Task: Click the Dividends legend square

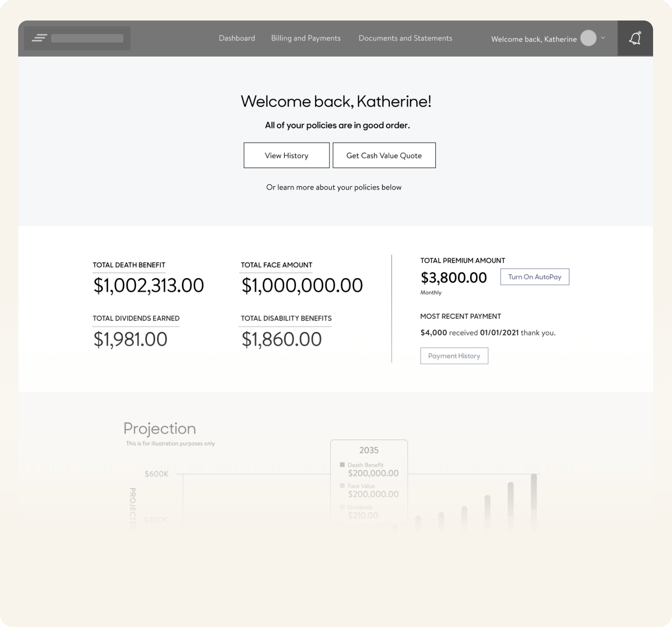Action: click(x=342, y=507)
